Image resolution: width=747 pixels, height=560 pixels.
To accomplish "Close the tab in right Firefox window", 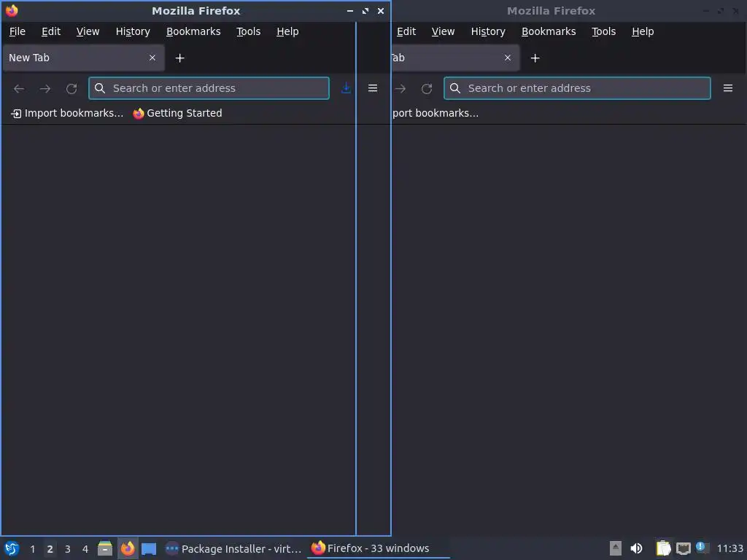I will click(x=508, y=58).
